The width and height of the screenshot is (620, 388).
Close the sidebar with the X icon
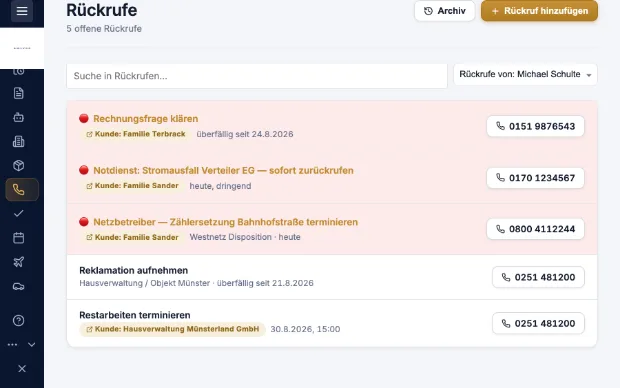tap(22, 369)
